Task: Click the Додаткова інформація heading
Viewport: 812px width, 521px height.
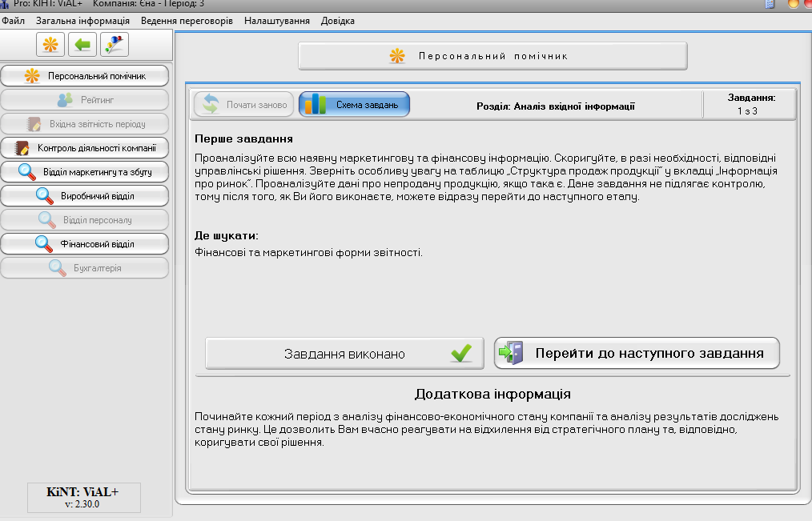Action: tap(492, 395)
